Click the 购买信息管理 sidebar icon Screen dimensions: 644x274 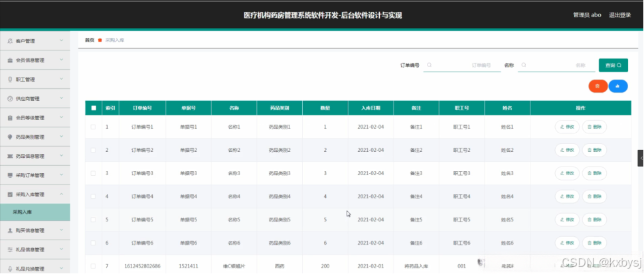[x=10, y=230]
